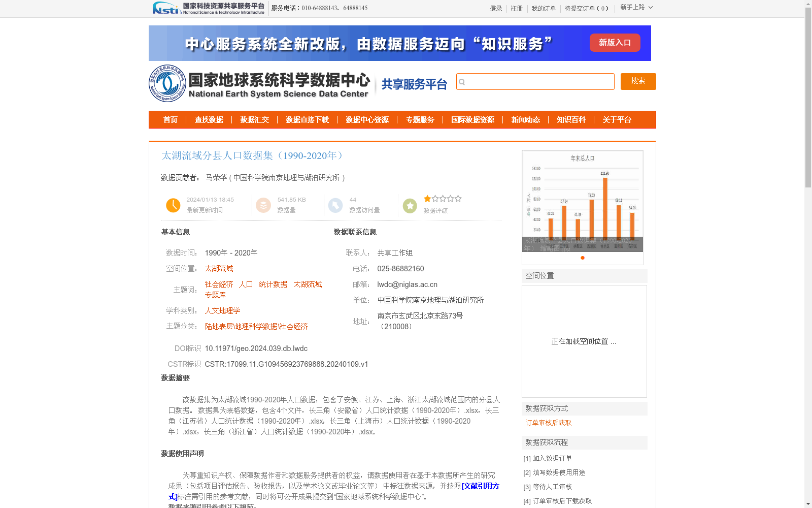Click the 新版入口 banner button
Screen dimensions: 812x508
[615, 43]
